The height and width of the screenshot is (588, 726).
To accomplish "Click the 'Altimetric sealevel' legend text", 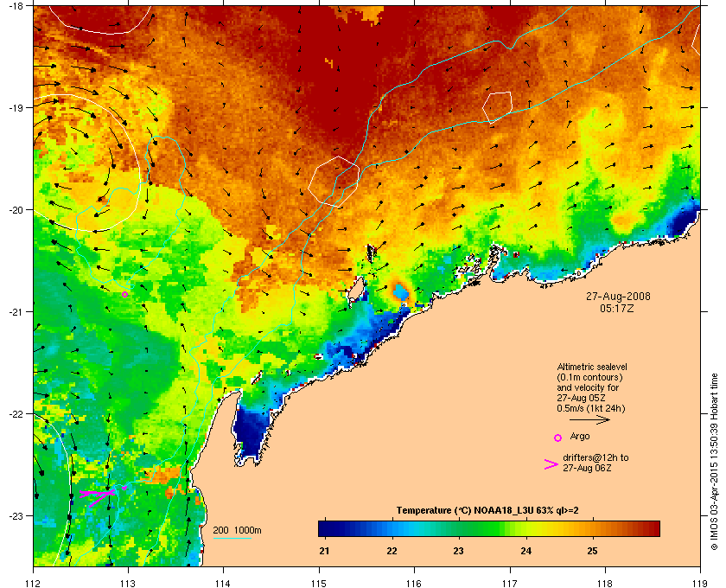I will pyautogui.click(x=592, y=367).
